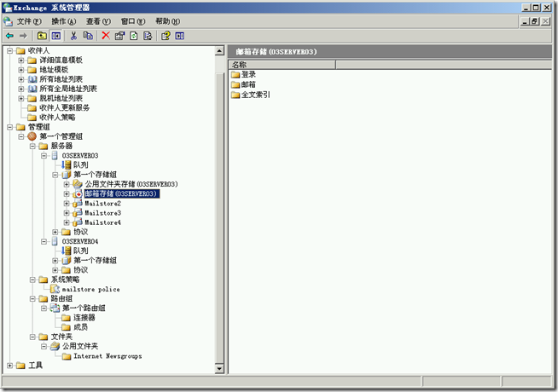Select 脱机地址列表 in the tree
Viewport: 558px width, 392px height.
(x=61, y=98)
